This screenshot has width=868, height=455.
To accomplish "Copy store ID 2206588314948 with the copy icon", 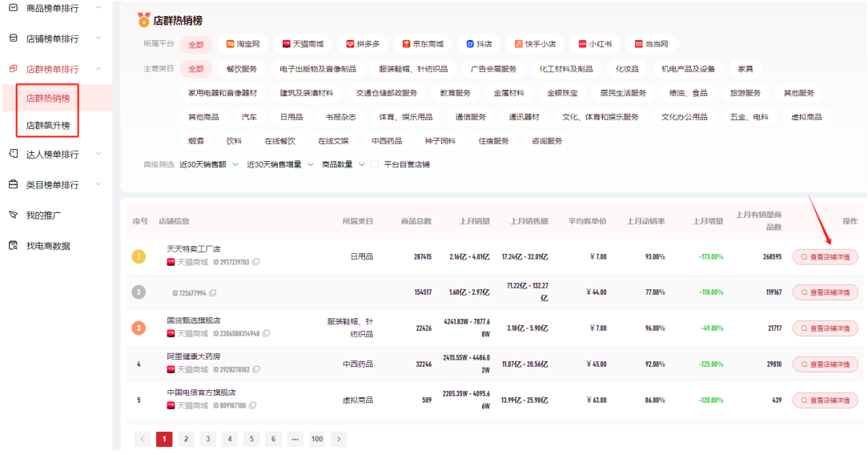I will tap(267, 334).
